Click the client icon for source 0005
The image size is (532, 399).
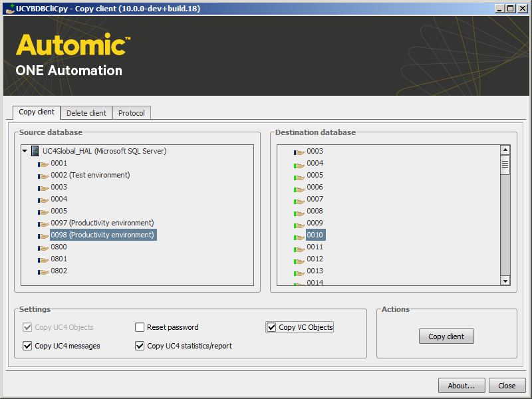(43, 212)
